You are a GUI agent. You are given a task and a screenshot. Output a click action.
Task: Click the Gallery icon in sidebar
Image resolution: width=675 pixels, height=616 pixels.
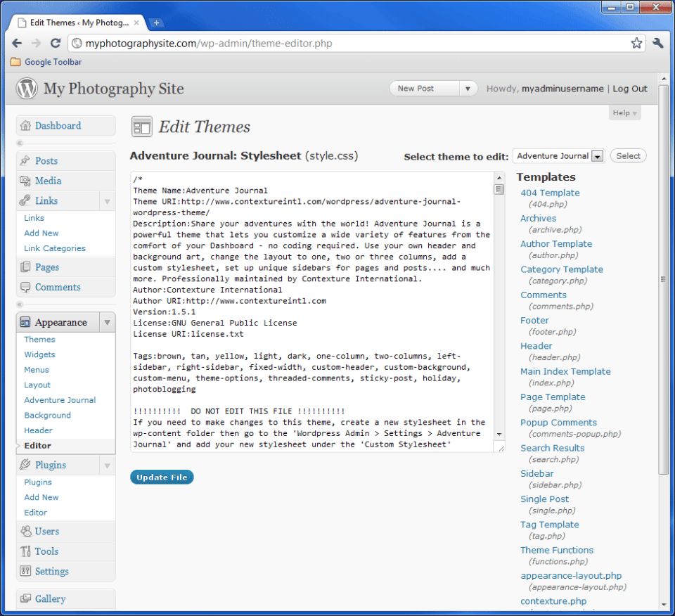(25, 598)
